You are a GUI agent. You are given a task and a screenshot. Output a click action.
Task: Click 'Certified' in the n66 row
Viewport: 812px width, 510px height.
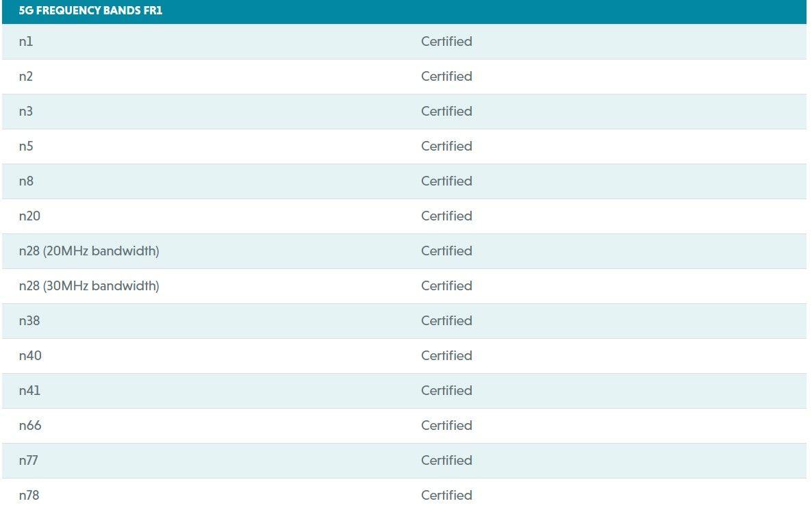(x=446, y=425)
